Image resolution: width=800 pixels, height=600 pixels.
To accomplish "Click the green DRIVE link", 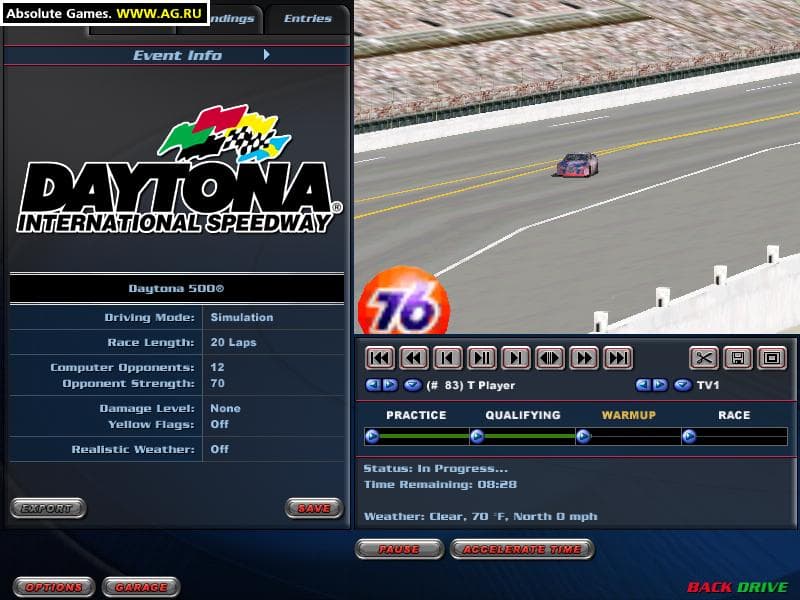I will pos(763,587).
